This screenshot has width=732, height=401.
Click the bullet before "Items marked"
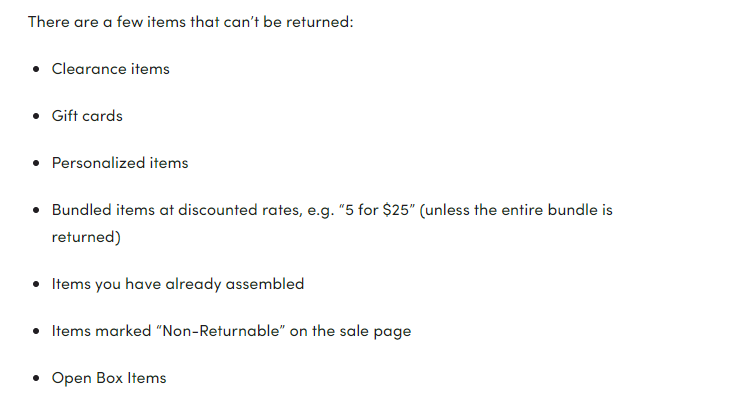[x=37, y=332]
